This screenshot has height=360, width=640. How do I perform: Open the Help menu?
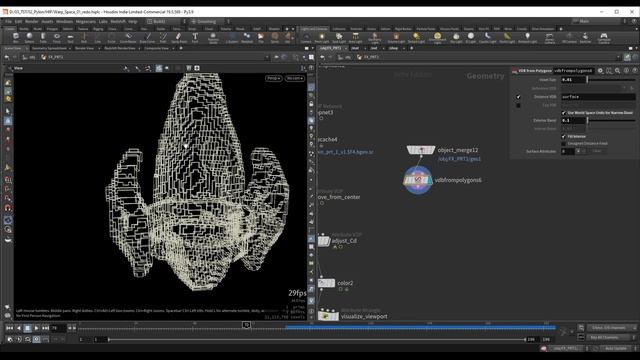click(133, 21)
